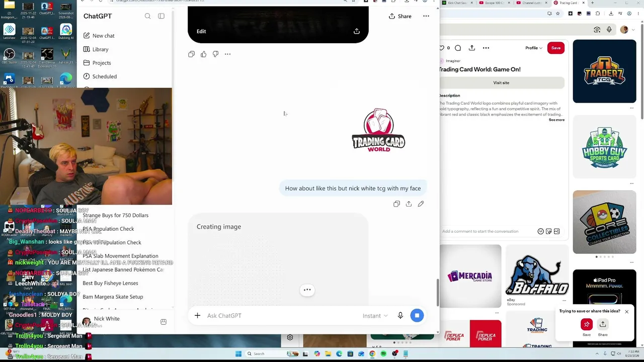The width and height of the screenshot is (644, 362).
Task: Click the plus attach button in ChatGPT composer
Action: (x=197, y=315)
